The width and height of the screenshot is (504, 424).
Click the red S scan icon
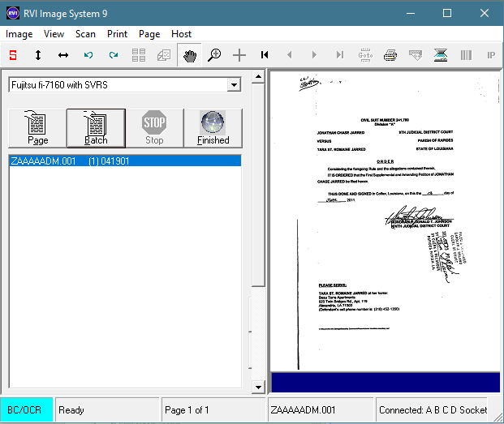13,55
